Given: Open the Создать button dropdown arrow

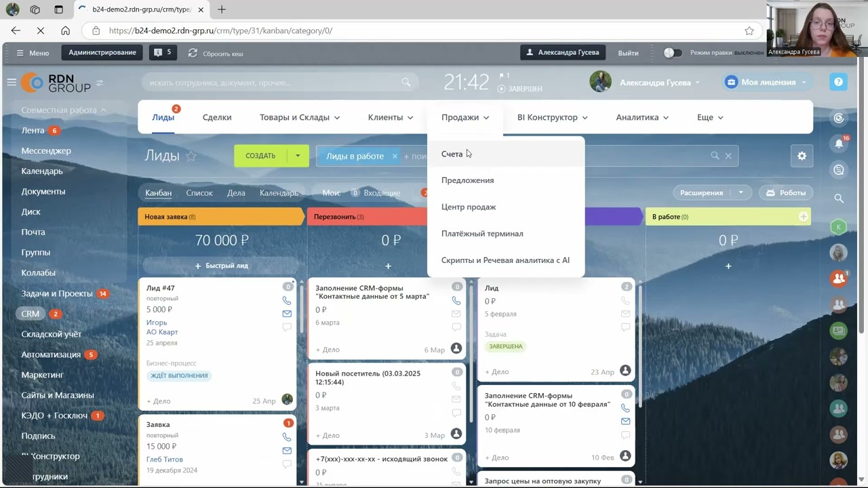Looking at the screenshot, I should (x=298, y=156).
